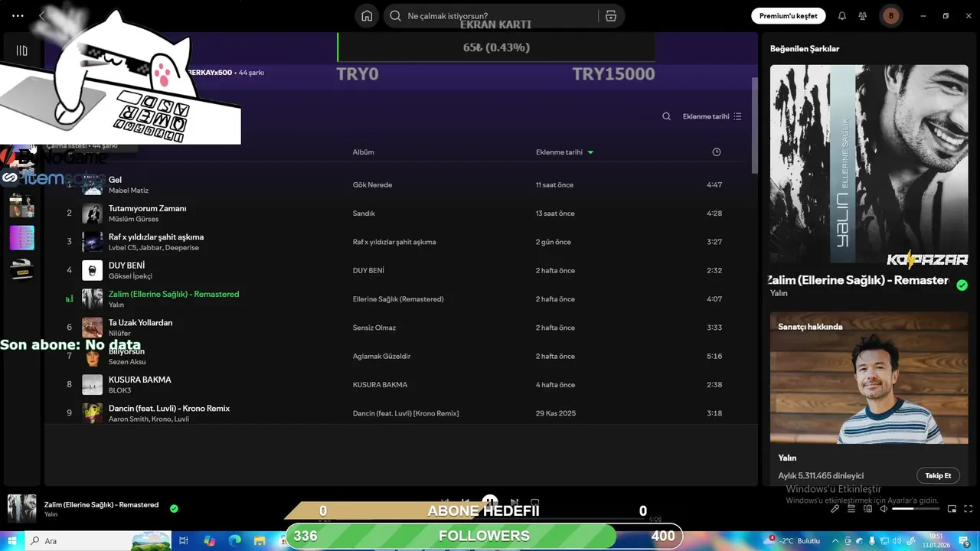Select KUSURA BAKMA track title
The width and height of the screenshot is (980, 551).
[x=139, y=380]
